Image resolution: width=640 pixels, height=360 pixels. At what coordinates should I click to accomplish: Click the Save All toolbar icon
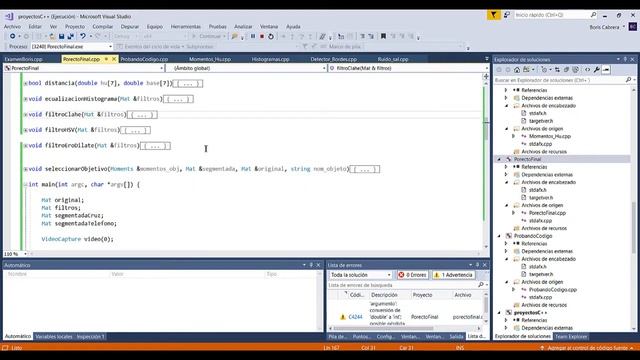71,36
